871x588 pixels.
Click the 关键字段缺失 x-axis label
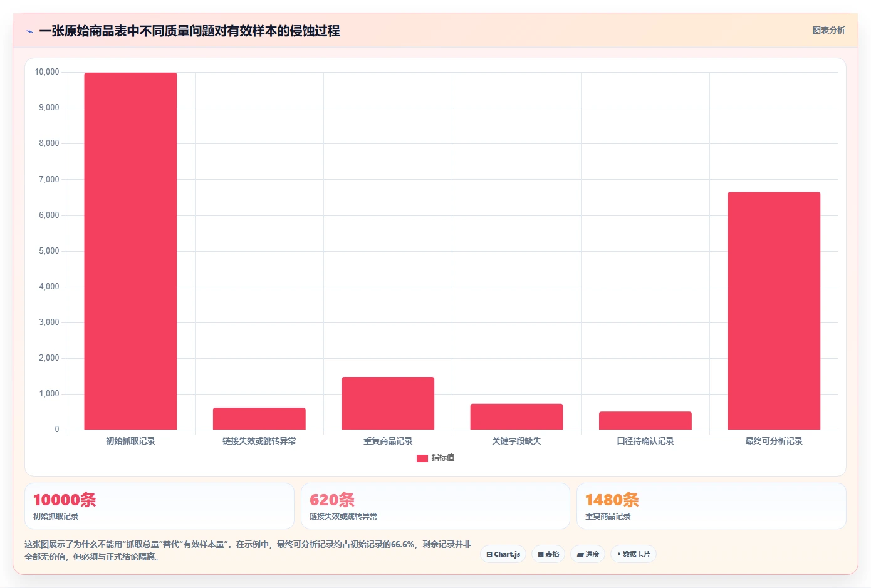(x=516, y=441)
